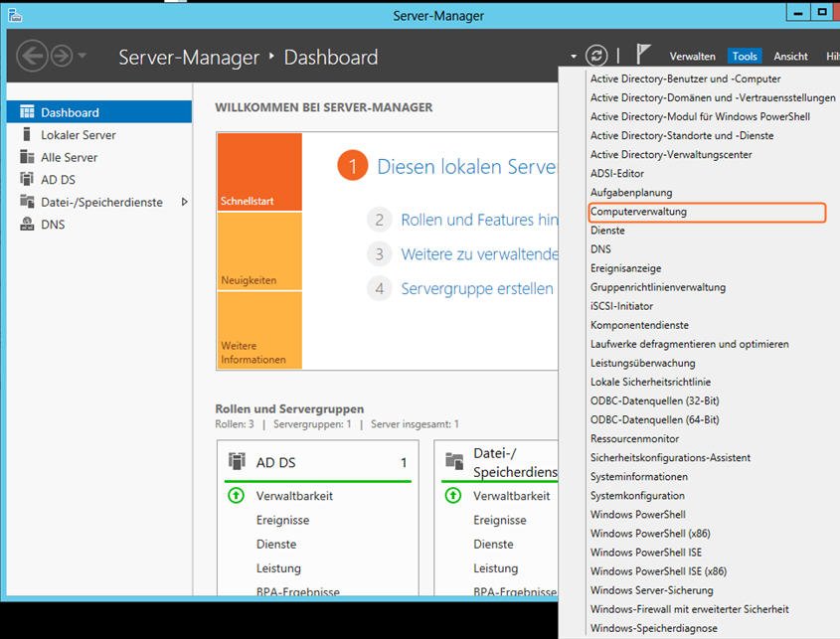Click the back navigation arrow
The image size is (840, 639).
(x=32, y=56)
